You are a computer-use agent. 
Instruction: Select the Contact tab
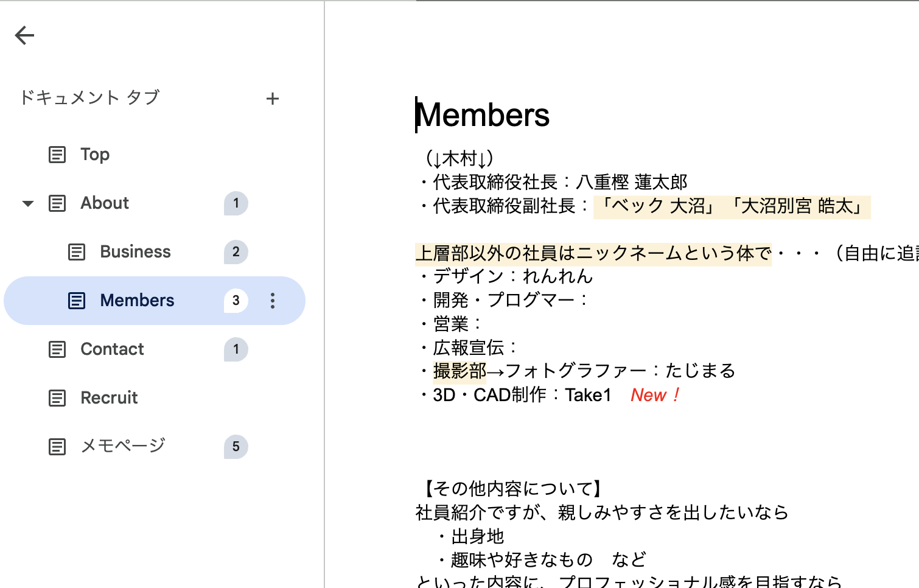tap(112, 349)
